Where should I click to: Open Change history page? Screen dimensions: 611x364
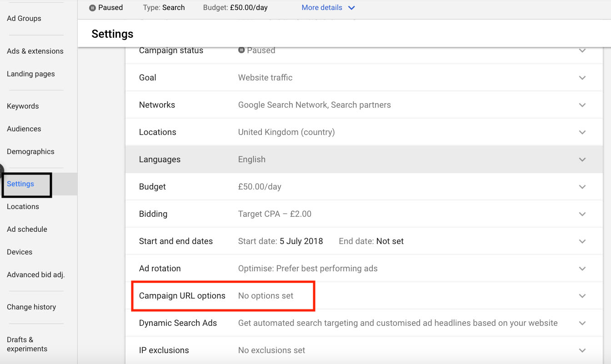(x=31, y=307)
